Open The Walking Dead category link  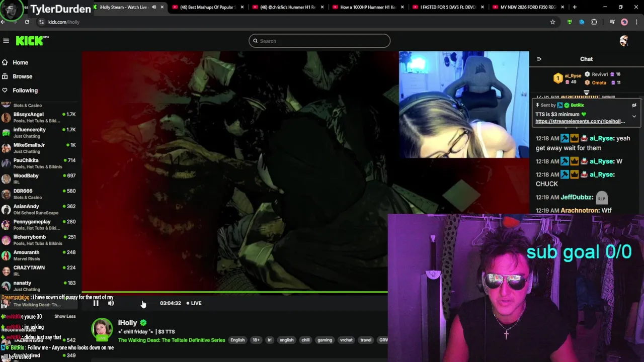pyautogui.click(x=172, y=340)
